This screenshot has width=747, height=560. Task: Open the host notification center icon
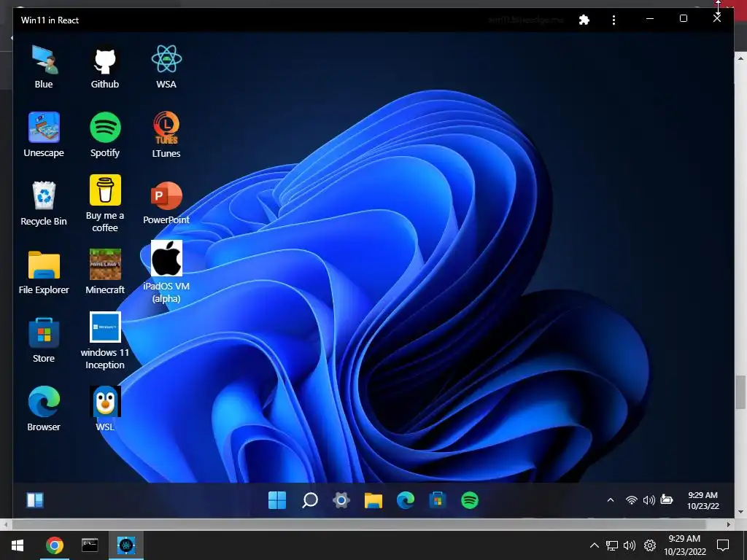click(723, 545)
